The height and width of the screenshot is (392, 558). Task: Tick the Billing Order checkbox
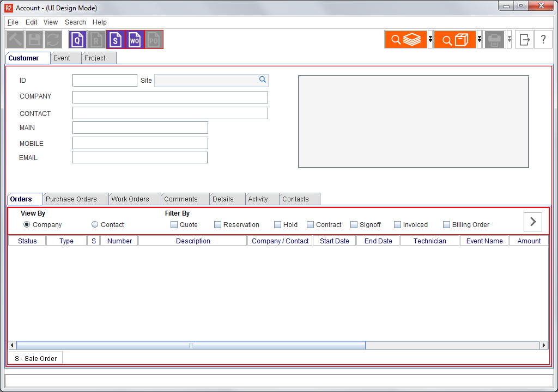446,224
